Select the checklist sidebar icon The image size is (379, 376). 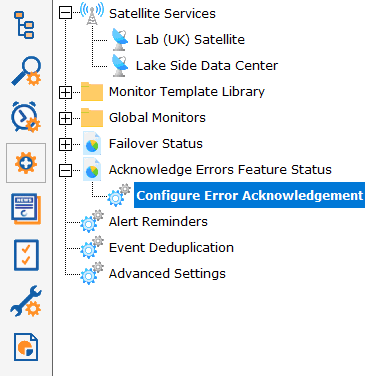coord(26,255)
